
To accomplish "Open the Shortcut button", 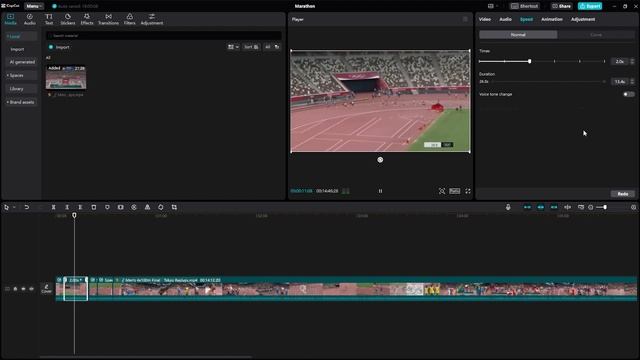I will click(x=524, y=6).
